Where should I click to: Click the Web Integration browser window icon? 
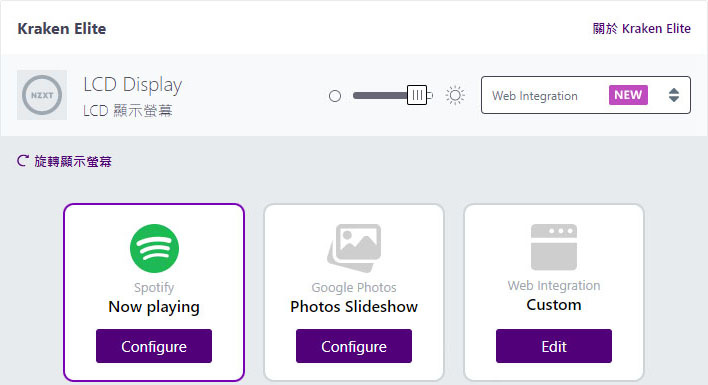pyautogui.click(x=554, y=247)
